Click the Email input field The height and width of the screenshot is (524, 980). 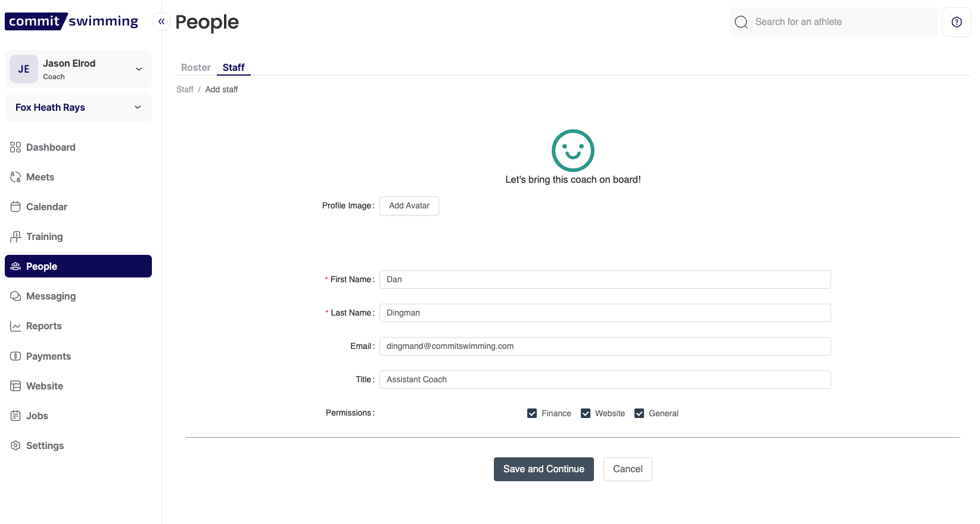pyautogui.click(x=605, y=347)
